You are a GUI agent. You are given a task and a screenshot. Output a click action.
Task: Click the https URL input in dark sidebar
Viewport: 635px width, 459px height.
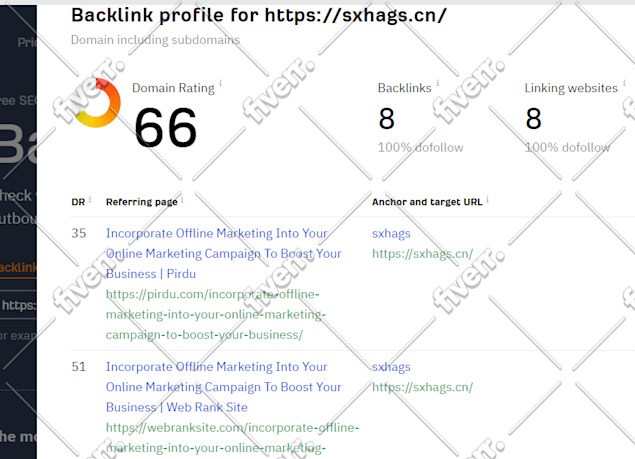tap(18, 305)
